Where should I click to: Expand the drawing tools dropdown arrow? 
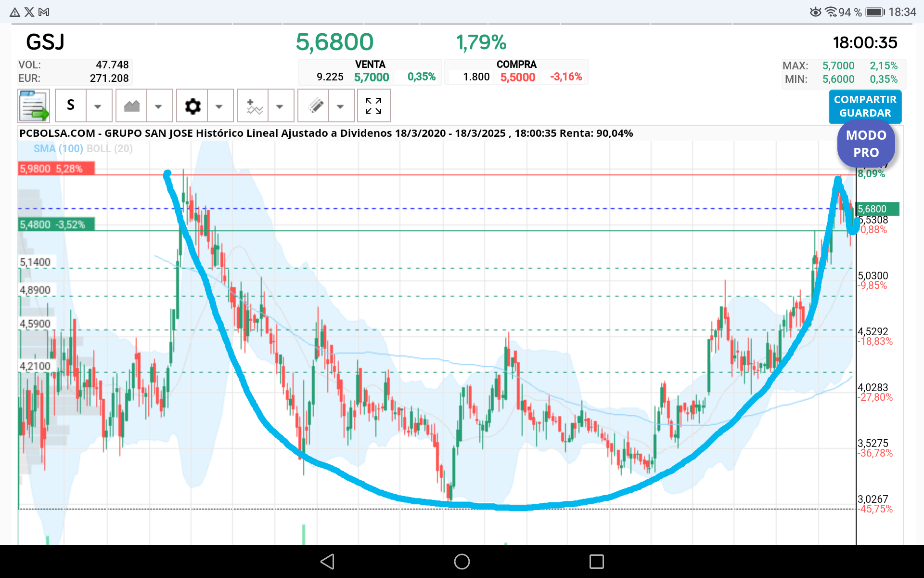[x=341, y=106]
